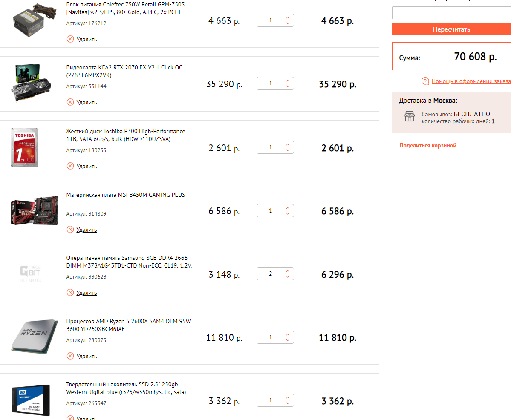This screenshot has width=511, height=420.
Task: Click the promo code input field
Action: pyautogui.click(x=451, y=13)
